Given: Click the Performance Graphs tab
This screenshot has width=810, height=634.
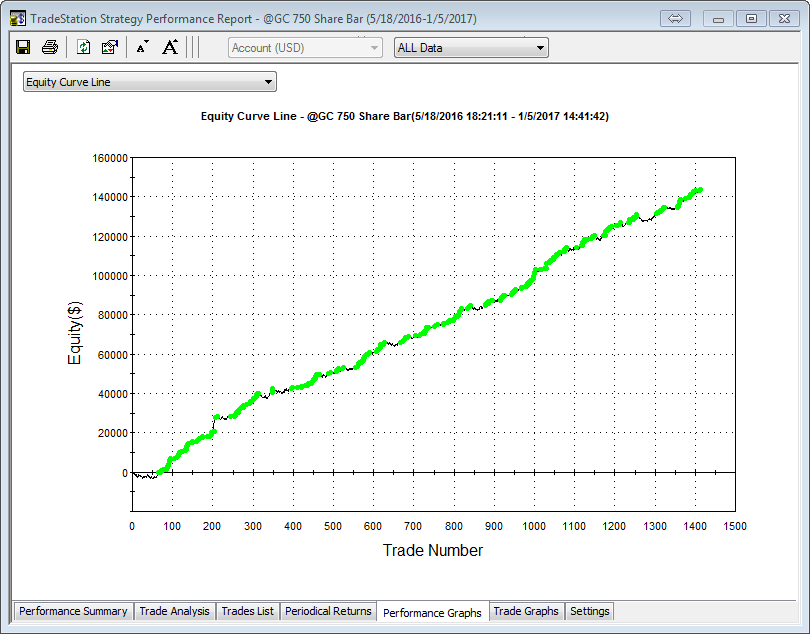Looking at the screenshot, I should coord(432,612).
